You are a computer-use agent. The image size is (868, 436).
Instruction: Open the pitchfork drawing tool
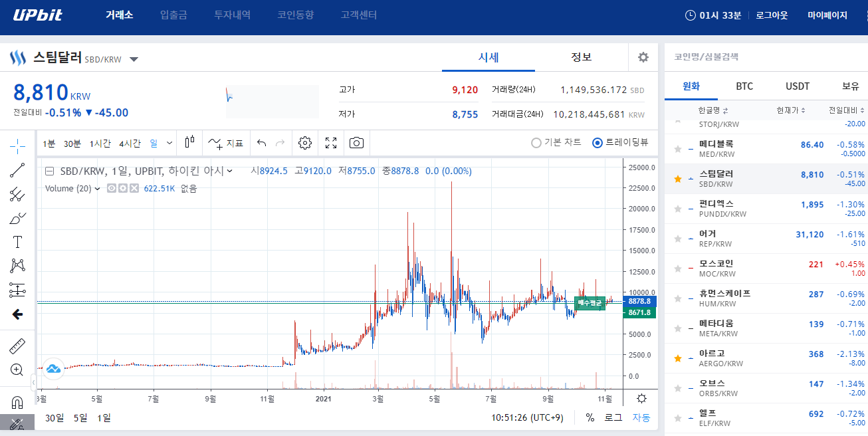click(x=17, y=194)
